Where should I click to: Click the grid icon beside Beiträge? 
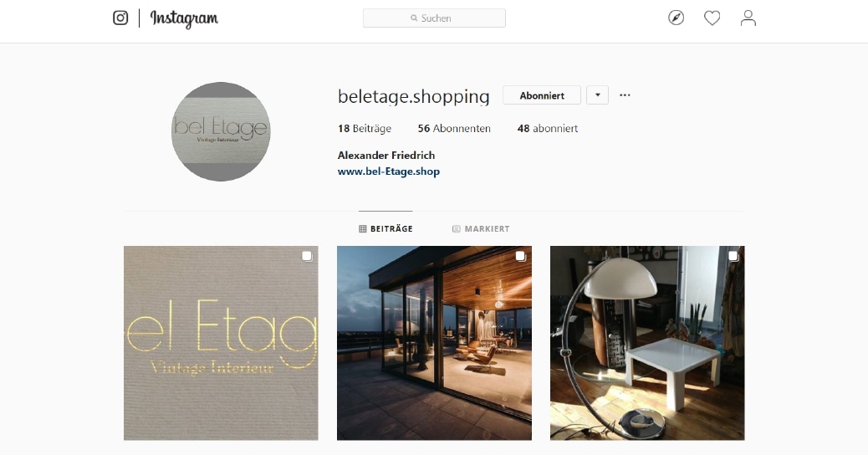pos(363,228)
